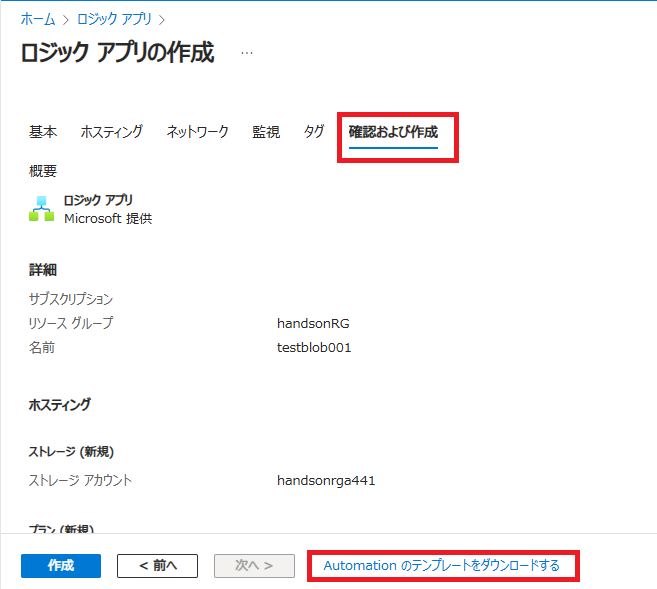Select the testblob001 name value
The image size is (657, 589).
[314, 348]
